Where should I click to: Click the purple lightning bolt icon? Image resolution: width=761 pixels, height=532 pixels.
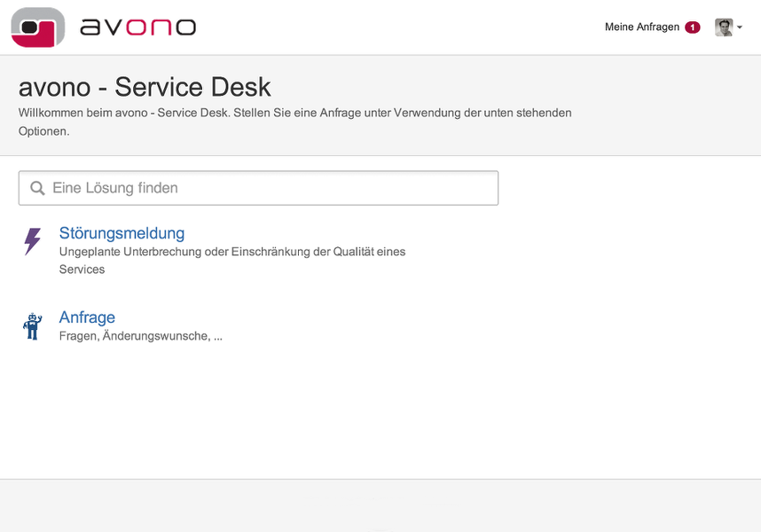[32, 241]
